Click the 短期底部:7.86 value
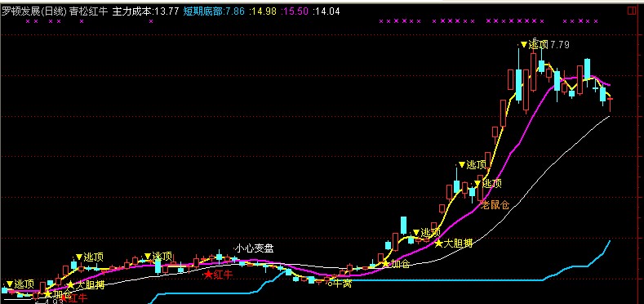This screenshot has width=644, height=304. pos(214,11)
